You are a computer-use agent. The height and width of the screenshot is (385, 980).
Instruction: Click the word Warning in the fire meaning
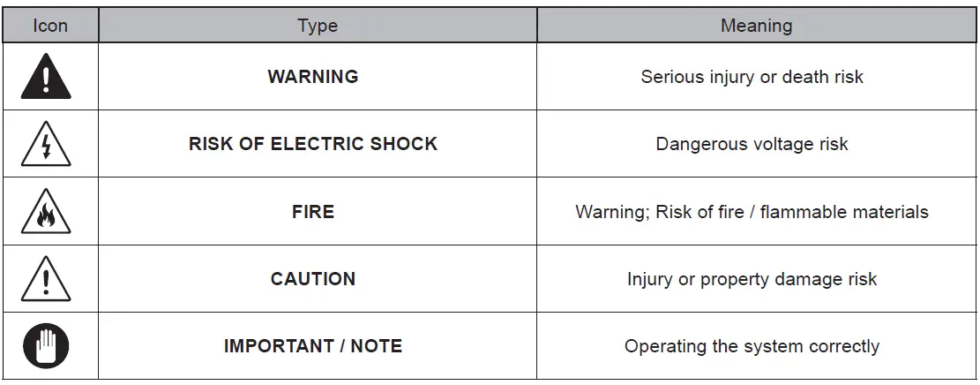[x=611, y=212]
